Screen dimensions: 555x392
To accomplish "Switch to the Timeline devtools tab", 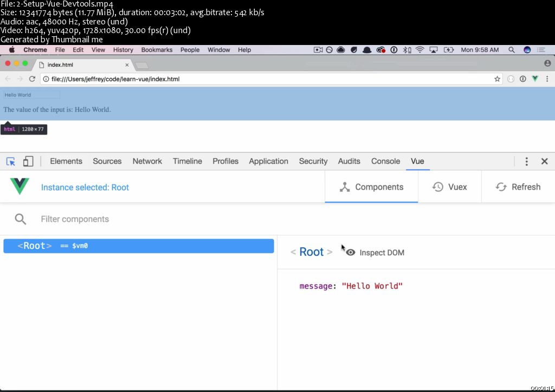I will [x=187, y=161].
